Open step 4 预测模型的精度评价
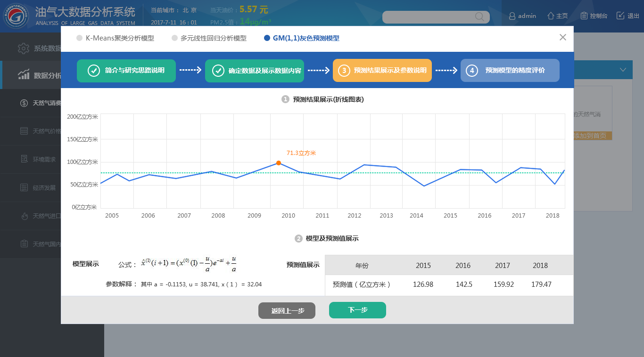This screenshot has width=644, height=357. [510, 71]
